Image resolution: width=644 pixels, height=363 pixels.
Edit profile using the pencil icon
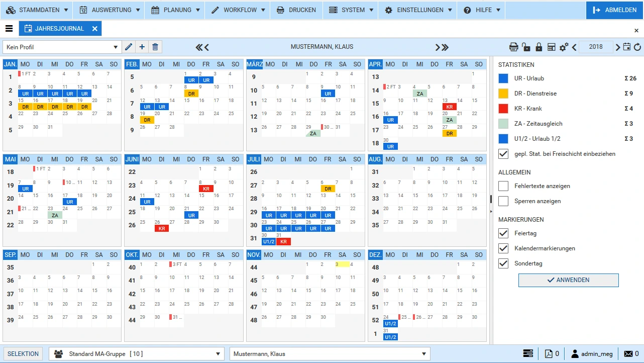(x=129, y=47)
